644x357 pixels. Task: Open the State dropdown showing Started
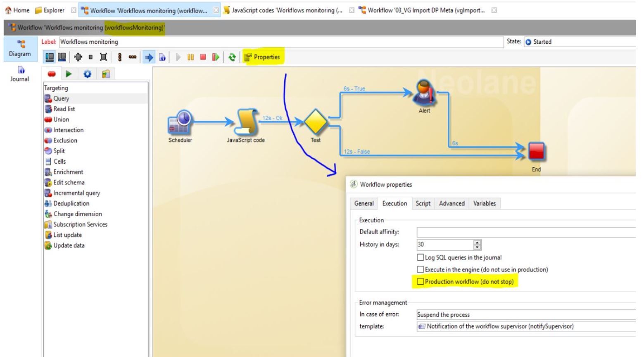click(x=578, y=42)
